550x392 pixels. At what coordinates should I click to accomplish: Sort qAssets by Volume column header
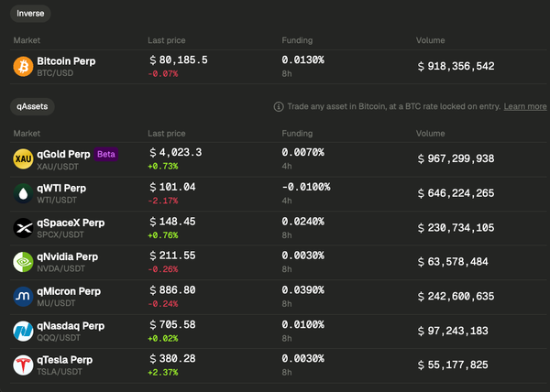[x=431, y=134]
